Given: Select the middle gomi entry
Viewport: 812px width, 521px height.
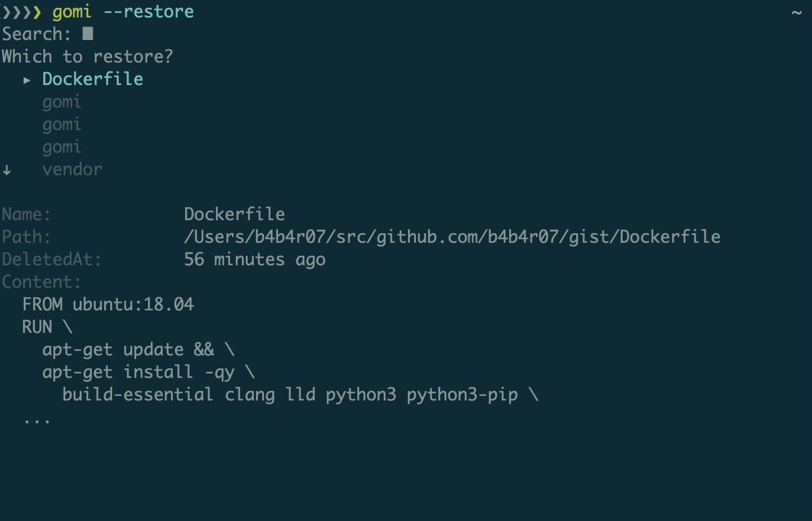Looking at the screenshot, I should [62, 124].
